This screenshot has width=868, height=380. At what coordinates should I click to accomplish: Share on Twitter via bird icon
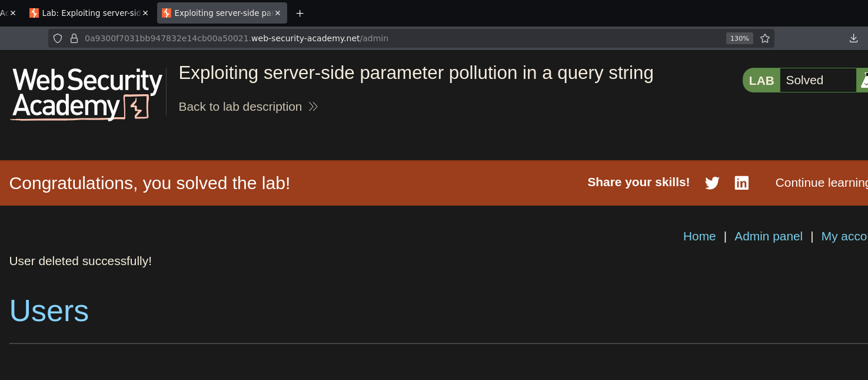(x=712, y=183)
